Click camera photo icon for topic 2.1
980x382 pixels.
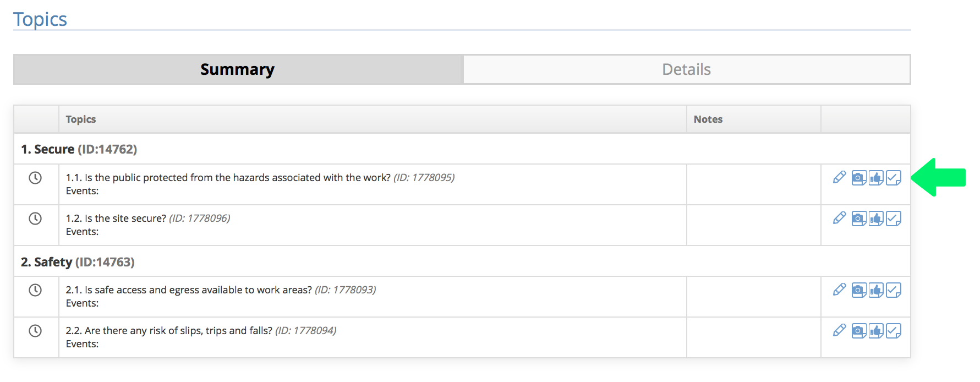tap(859, 290)
